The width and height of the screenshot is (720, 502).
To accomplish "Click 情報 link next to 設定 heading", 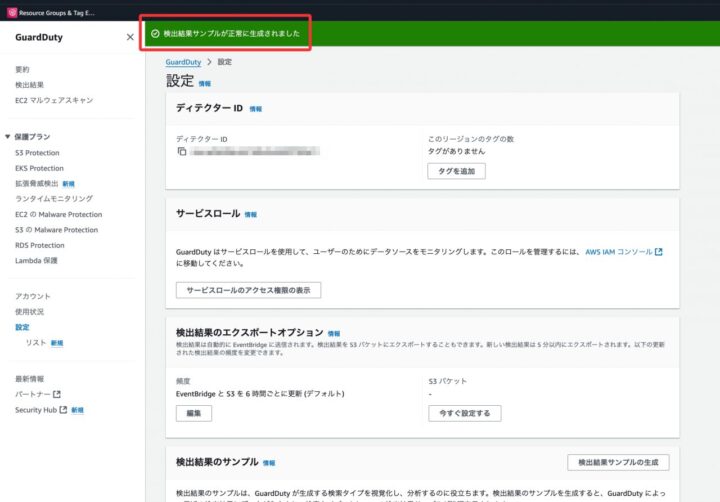I will tap(205, 84).
